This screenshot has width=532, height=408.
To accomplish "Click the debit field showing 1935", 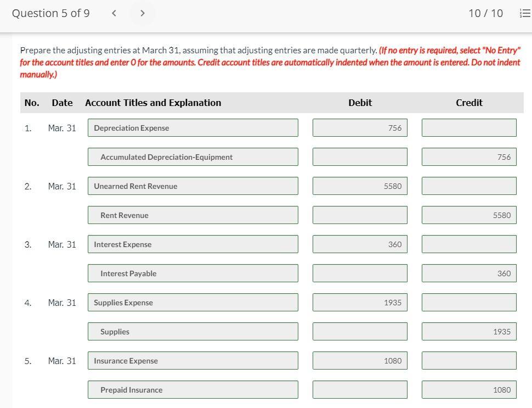I will tap(360, 303).
